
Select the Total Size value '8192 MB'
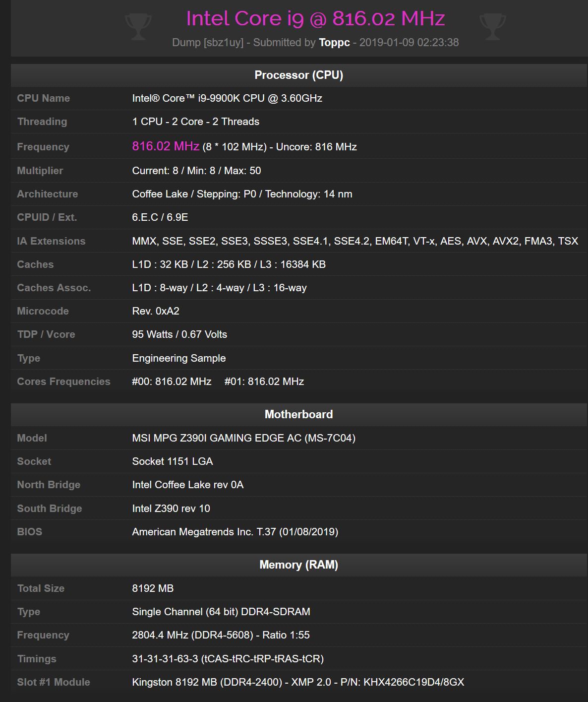[153, 588]
